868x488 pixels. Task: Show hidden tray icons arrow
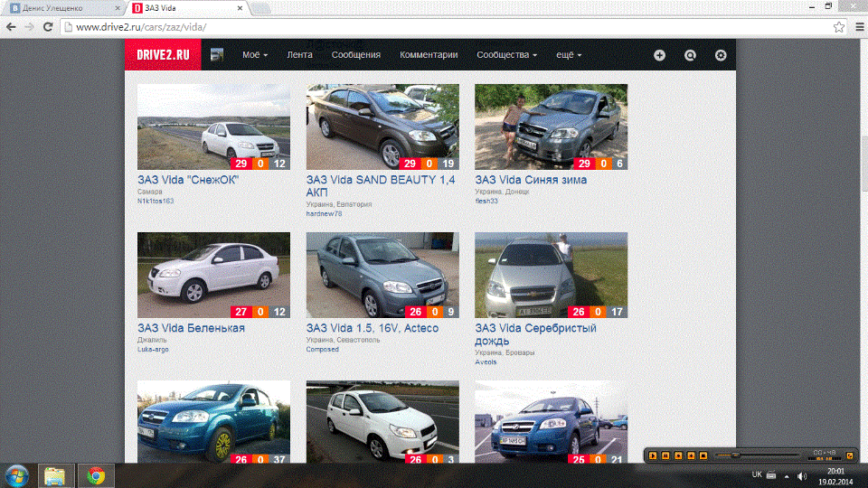pos(787,476)
